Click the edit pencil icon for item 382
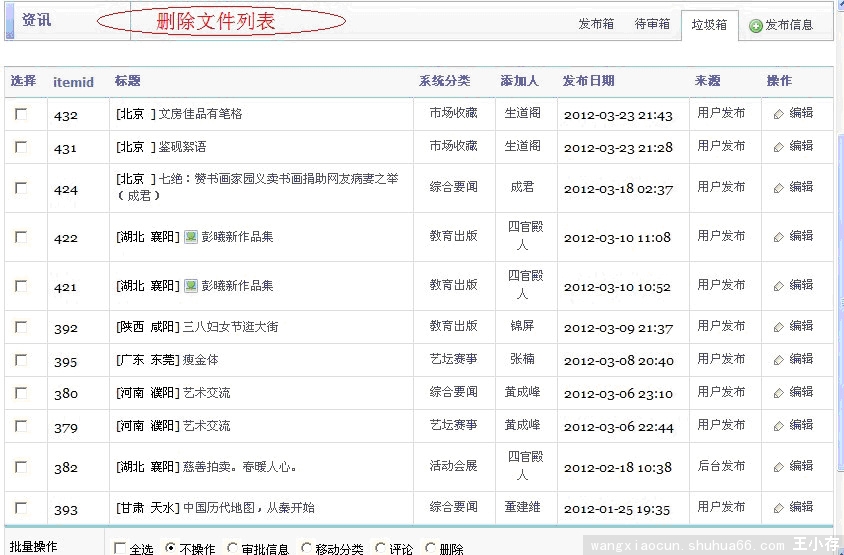The width and height of the screenshot is (844, 555). [x=779, y=466]
